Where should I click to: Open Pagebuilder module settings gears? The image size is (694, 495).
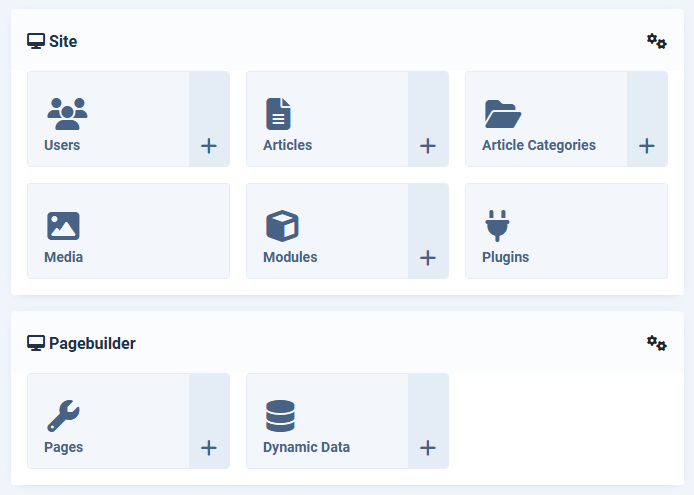tap(656, 343)
